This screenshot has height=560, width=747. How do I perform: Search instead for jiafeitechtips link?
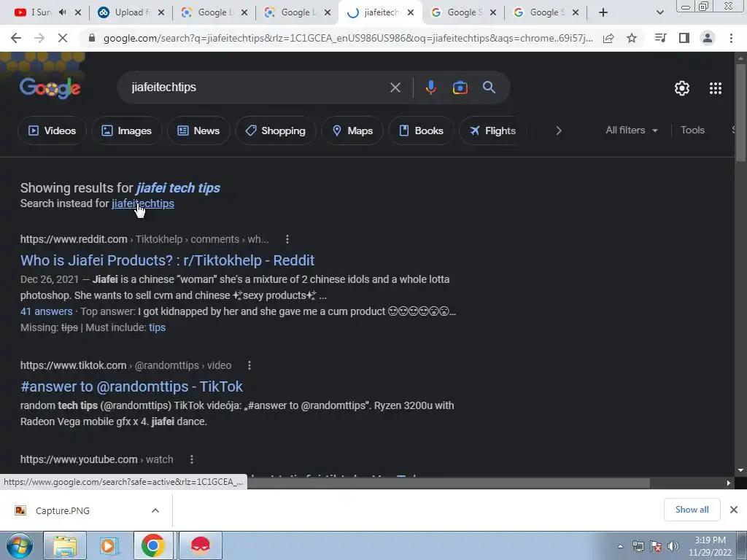(x=143, y=203)
